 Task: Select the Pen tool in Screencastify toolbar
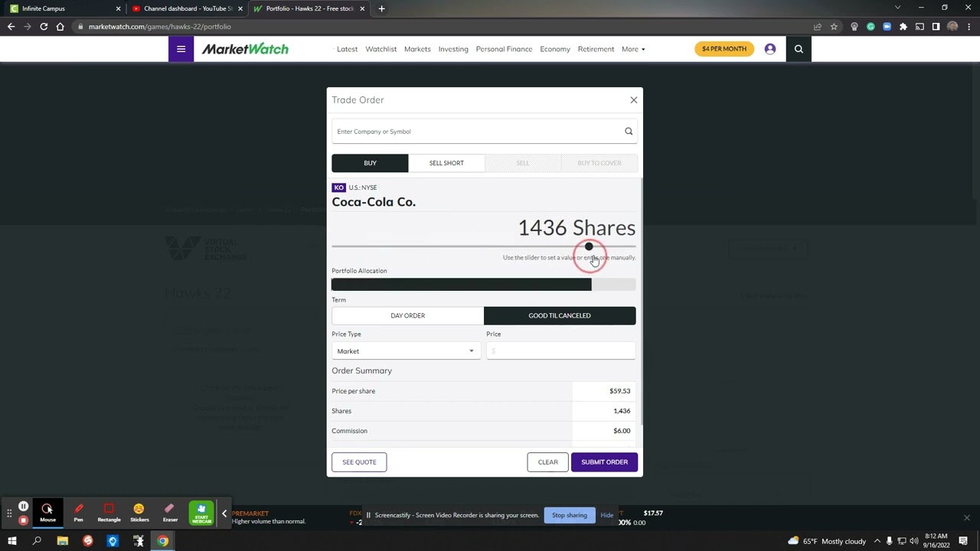pyautogui.click(x=78, y=512)
